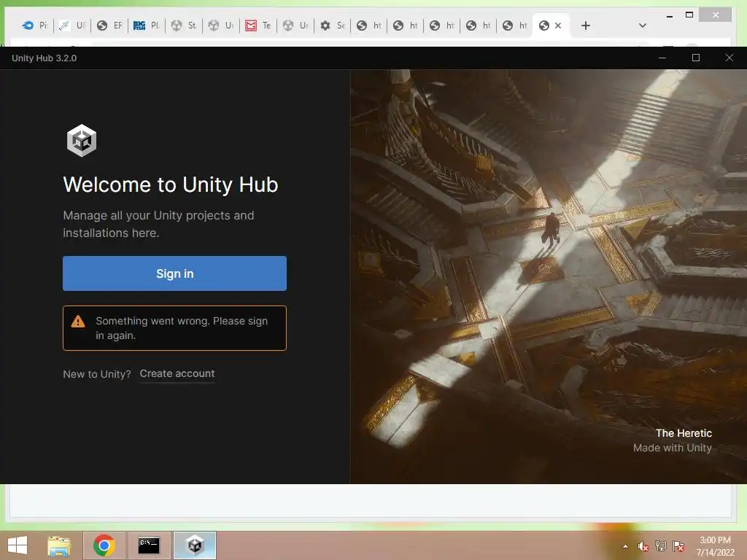747x560 pixels.
Task: Minimize the Unity Hub window
Action: click(x=662, y=58)
